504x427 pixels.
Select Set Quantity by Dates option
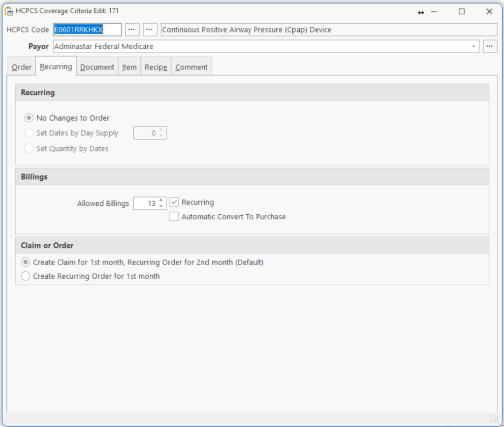(x=29, y=148)
